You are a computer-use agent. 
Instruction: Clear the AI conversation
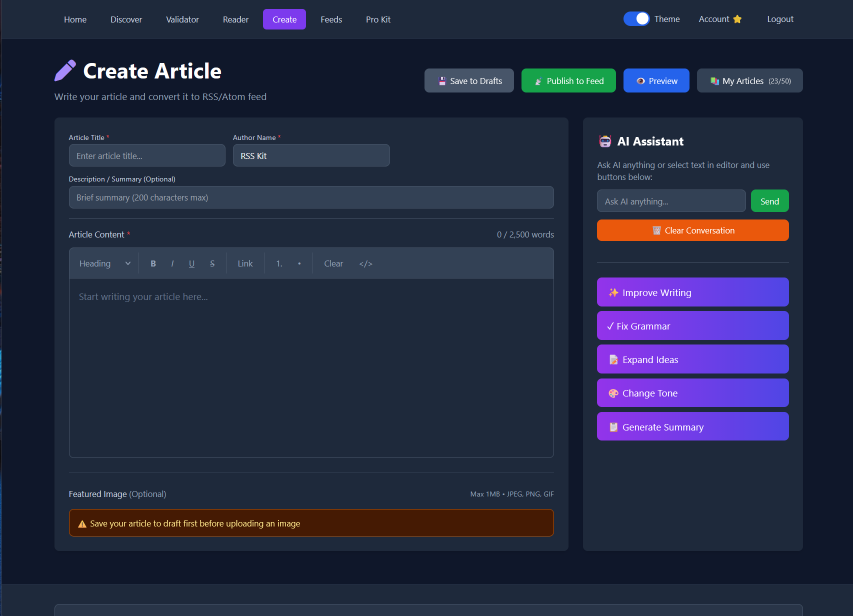point(692,230)
